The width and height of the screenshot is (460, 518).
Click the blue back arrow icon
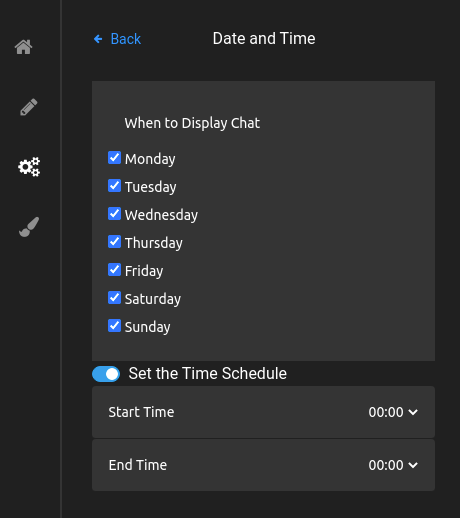tap(98, 39)
